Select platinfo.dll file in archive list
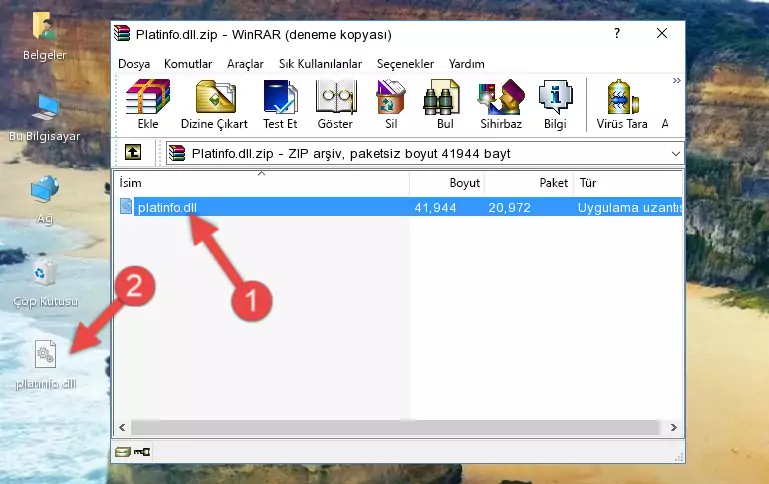The width and height of the screenshot is (769, 484). tap(400, 207)
